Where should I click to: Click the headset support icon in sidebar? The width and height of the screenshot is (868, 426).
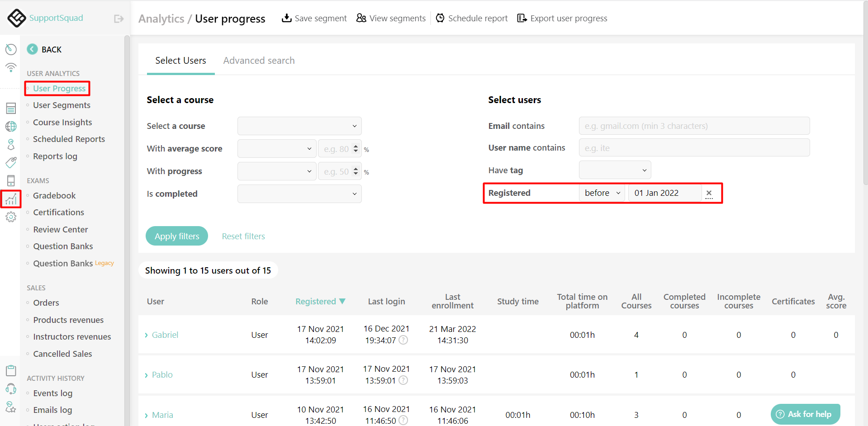tap(11, 388)
